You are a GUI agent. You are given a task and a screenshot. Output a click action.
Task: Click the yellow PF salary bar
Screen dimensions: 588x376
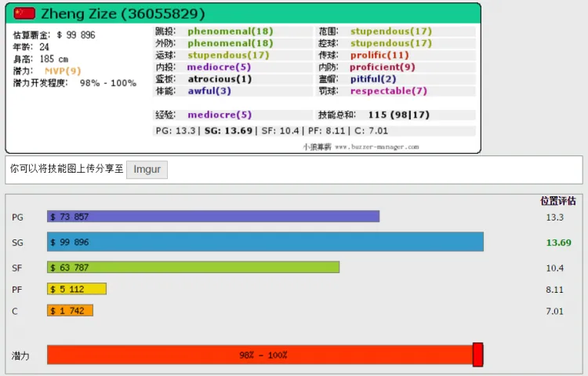pos(76,289)
